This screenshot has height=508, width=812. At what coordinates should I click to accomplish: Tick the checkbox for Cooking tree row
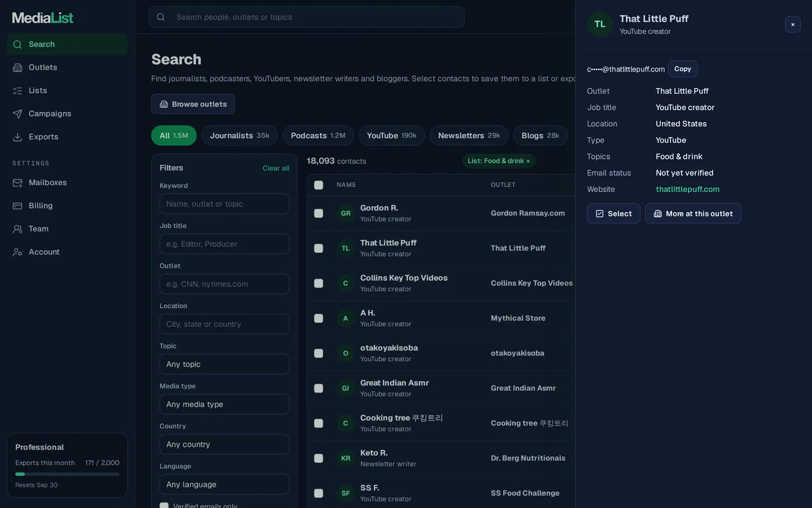pyautogui.click(x=319, y=423)
